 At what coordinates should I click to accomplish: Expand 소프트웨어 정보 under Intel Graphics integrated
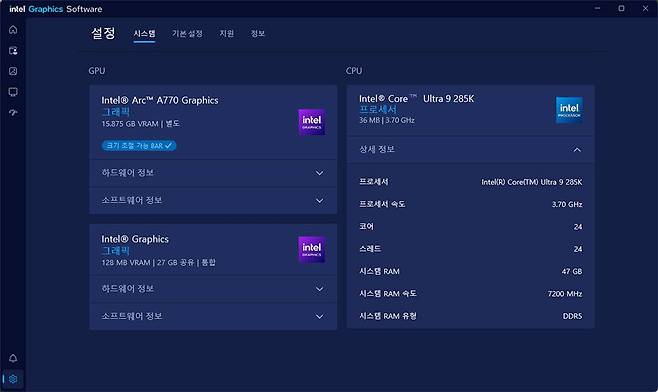click(213, 316)
